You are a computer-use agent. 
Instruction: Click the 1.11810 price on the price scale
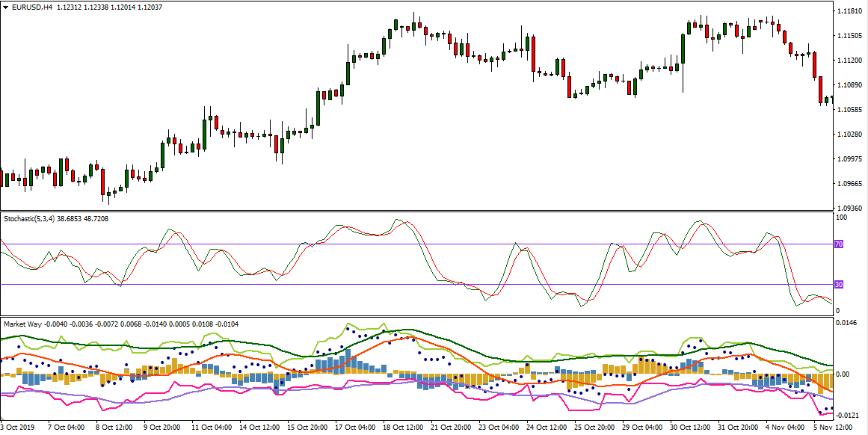[851, 10]
